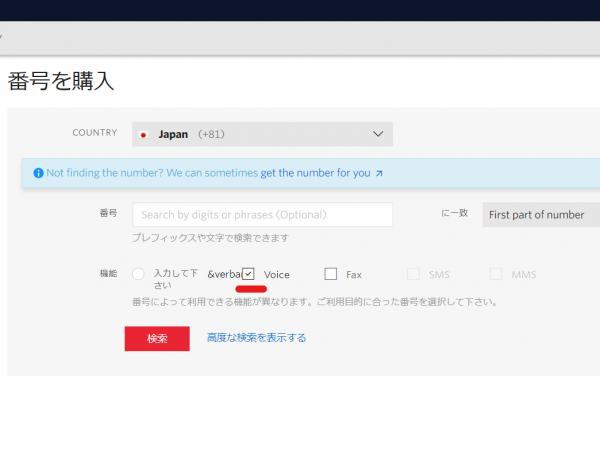Check the Fax checkbox
The image size is (600, 450).
click(x=331, y=274)
